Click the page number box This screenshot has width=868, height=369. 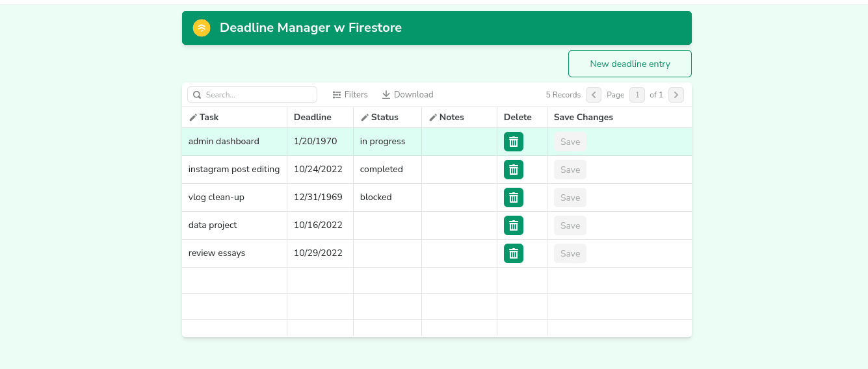[x=637, y=95]
